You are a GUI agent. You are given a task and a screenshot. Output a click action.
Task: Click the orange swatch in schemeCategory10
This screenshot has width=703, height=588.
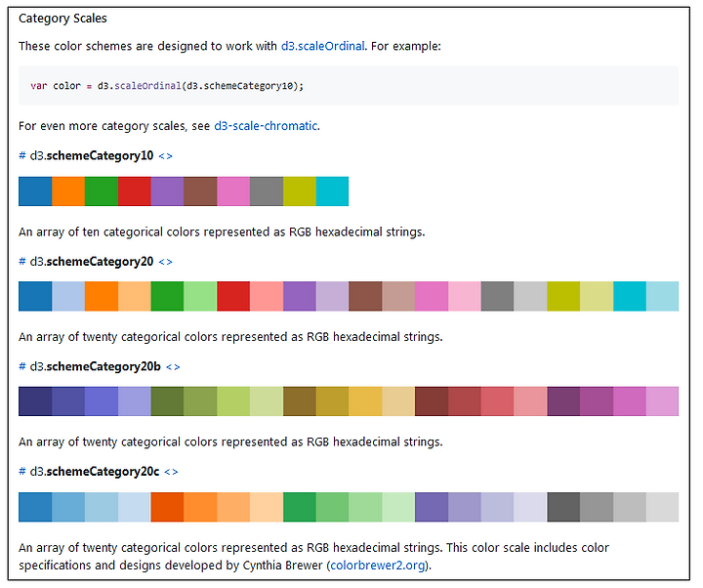coord(68,191)
